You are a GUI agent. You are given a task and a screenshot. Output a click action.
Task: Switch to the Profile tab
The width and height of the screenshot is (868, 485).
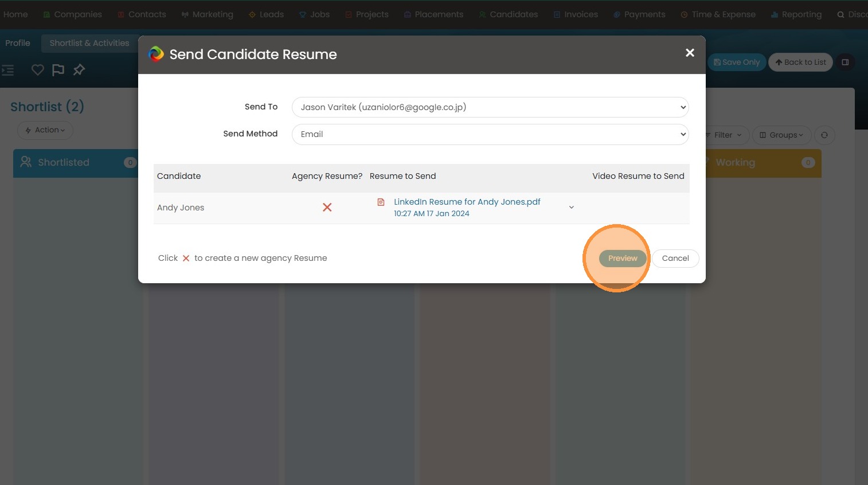click(x=18, y=43)
